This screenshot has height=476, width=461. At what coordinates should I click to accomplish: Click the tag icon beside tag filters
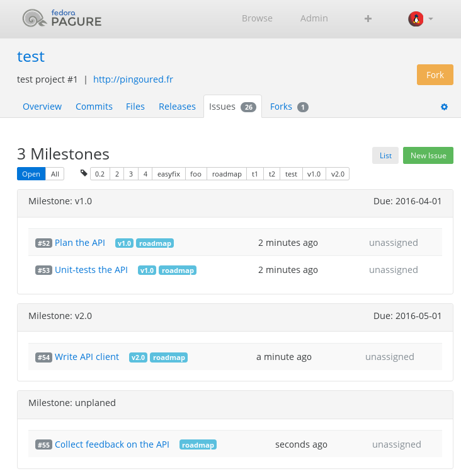tap(84, 173)
